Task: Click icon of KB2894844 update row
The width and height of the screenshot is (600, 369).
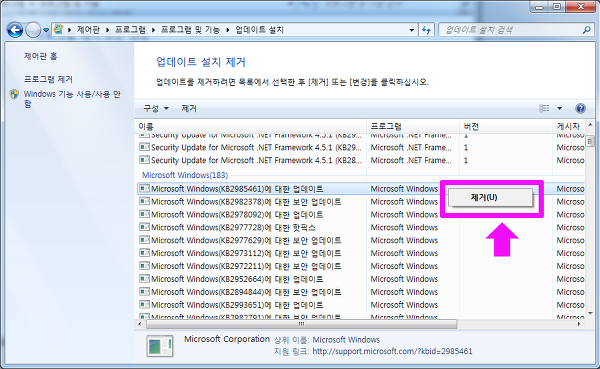Action: pyautogui.click(x=144, y=292)
